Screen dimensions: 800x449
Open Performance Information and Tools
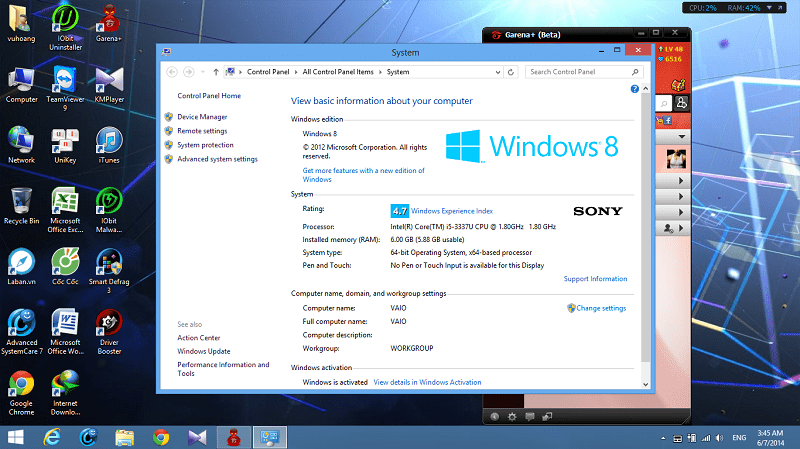[x=223, y=369]
